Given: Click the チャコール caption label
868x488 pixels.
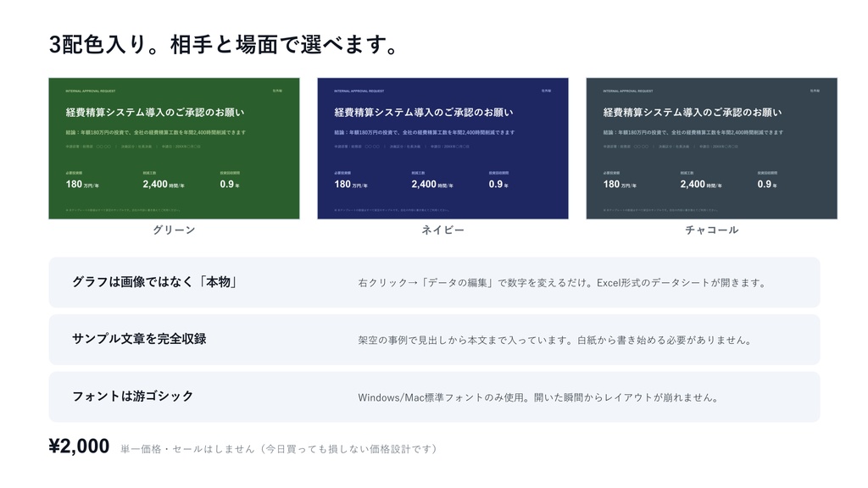Looking at the screenshot, I should 711,230.
